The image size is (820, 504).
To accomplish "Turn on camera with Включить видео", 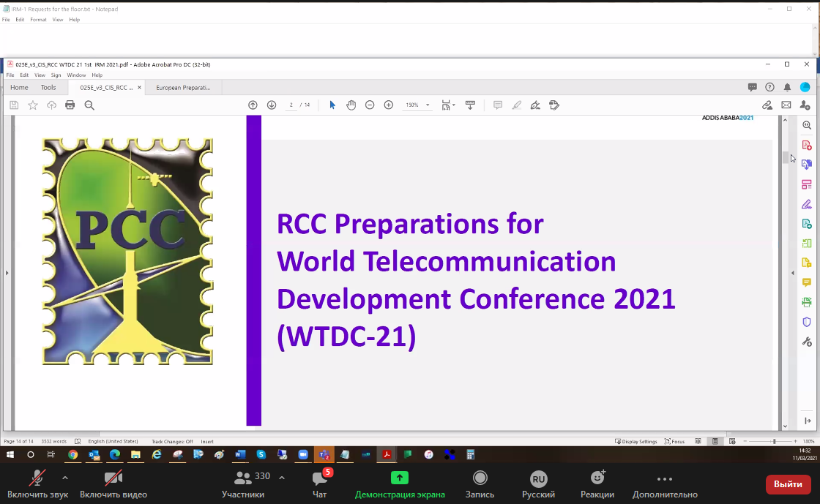I will coord(113,484).
